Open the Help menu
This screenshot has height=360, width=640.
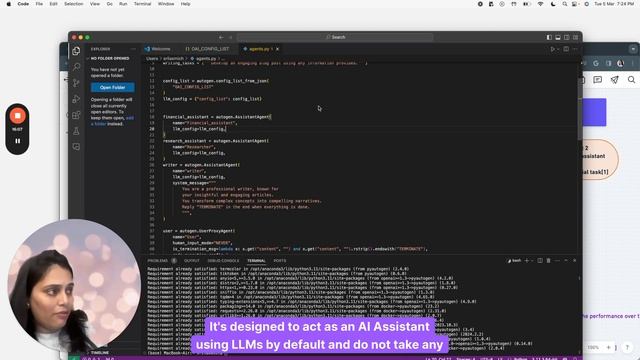point(185,4)
